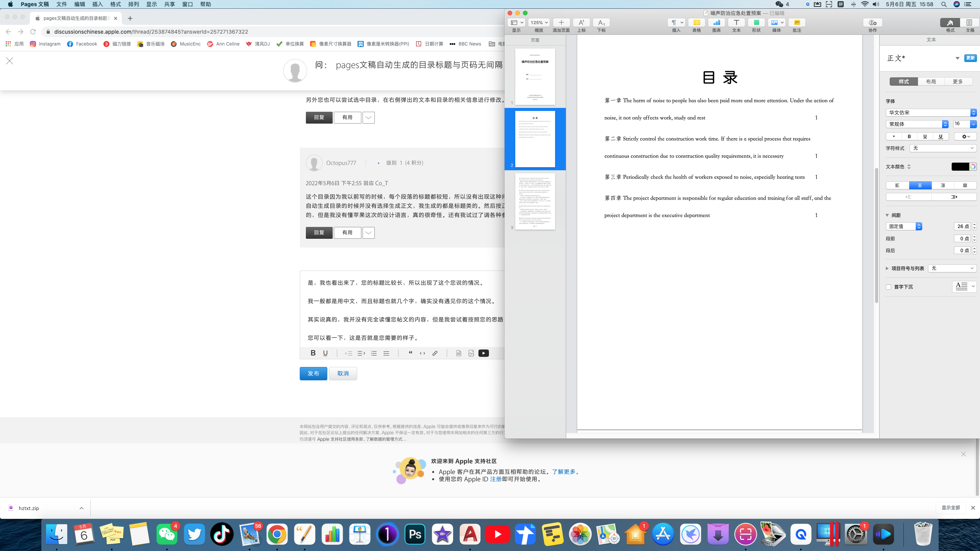This screenshot has width=980, height=551.
Task: Expand the Bullets & Lists section triangle
Action: click(887, 268)
